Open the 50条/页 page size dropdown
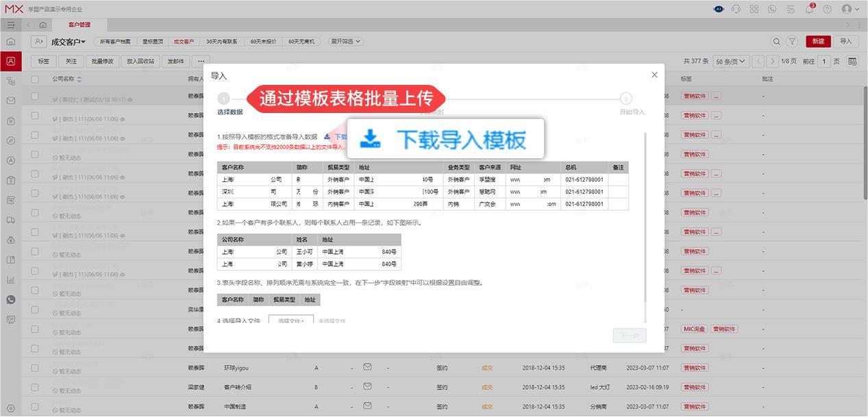Image resolution: width=868 pixels, height=417 pixels. [730, 60]
